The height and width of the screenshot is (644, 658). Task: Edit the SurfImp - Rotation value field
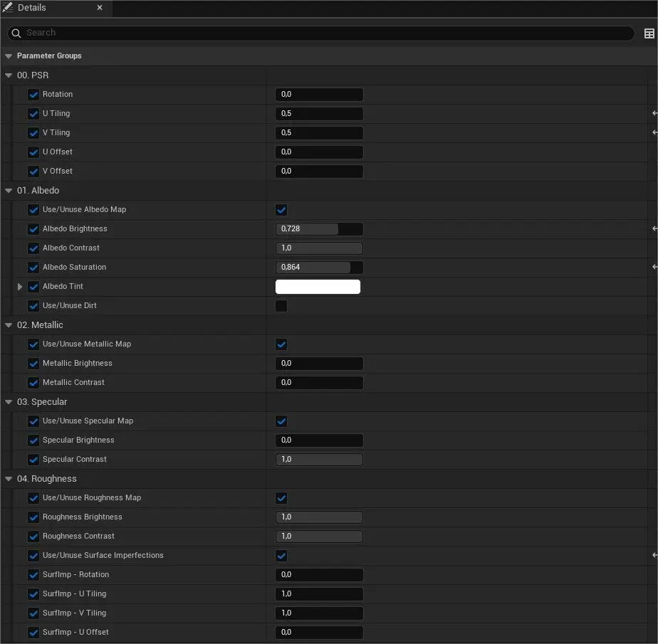(319, 574)
